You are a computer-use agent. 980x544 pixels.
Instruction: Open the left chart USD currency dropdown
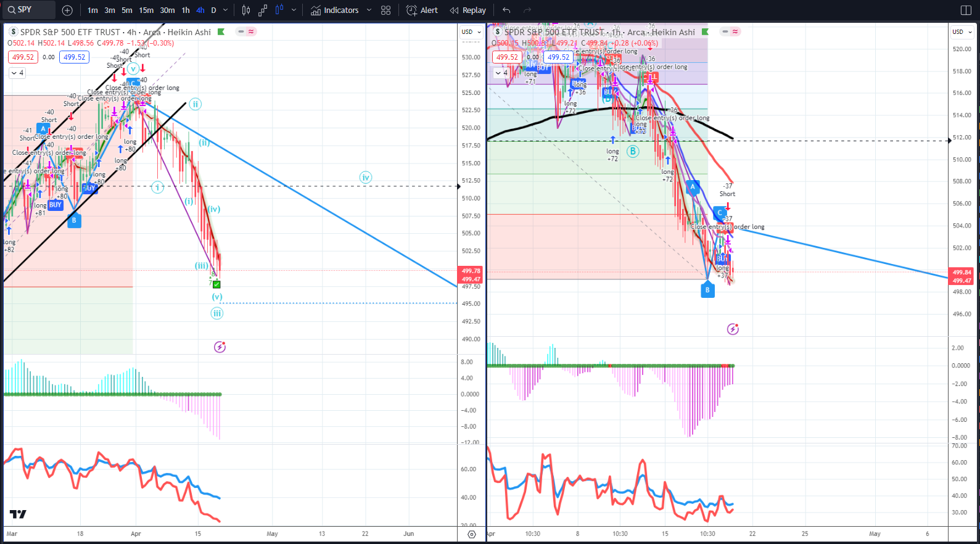click(471, 32)
